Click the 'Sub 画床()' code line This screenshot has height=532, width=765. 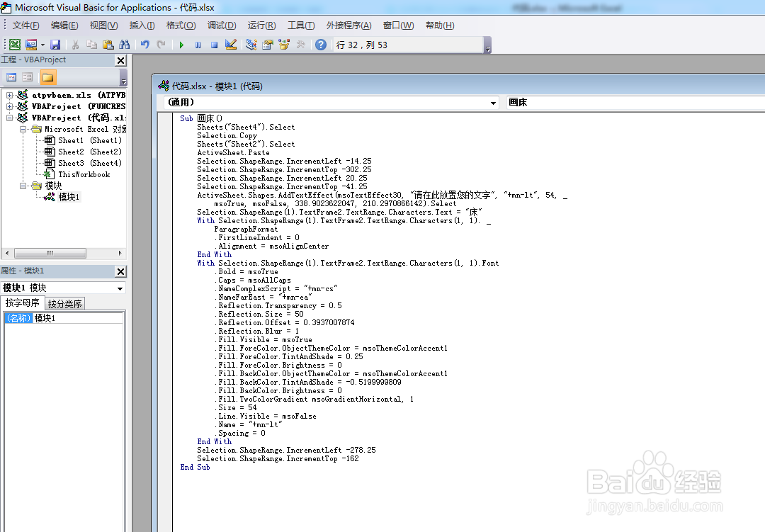[x=201, y=118]
